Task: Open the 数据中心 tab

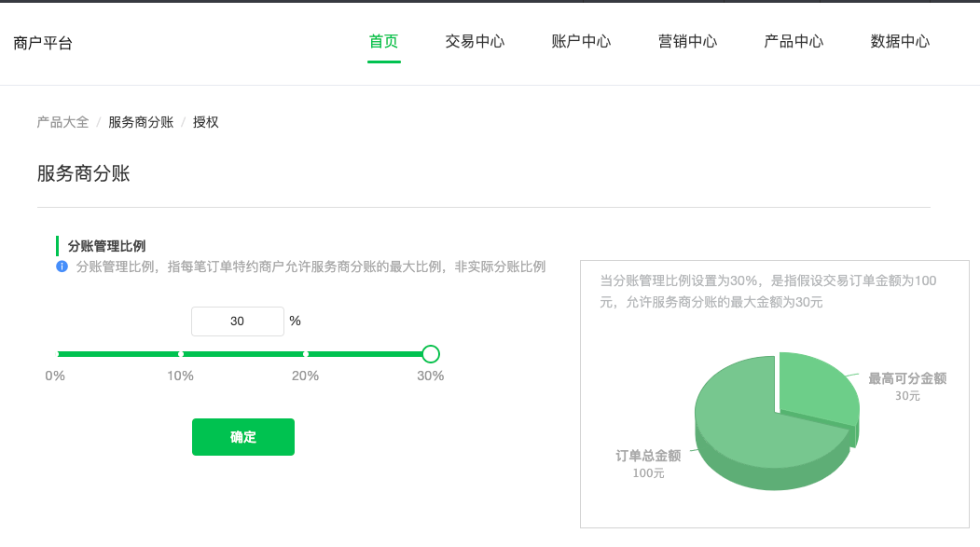Action: tap(900, 41)
